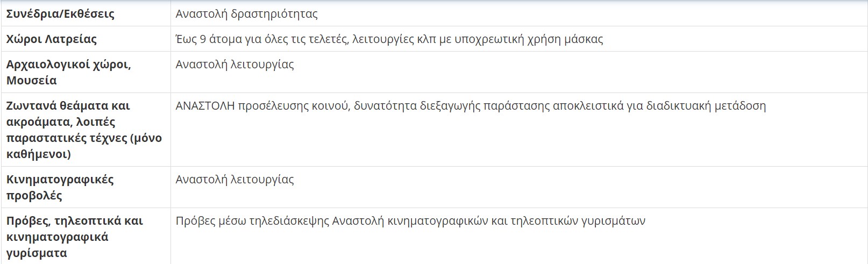Click the Πρόβες, τηλεοπτικά και κινηματογραφικά γυρίσματα label

tap(75, 237)
